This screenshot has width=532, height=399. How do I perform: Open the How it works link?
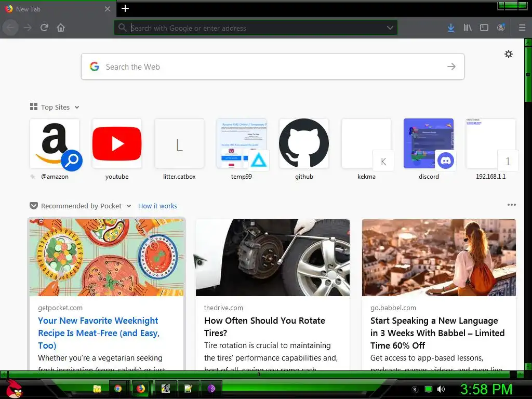(x=157, y=206)
